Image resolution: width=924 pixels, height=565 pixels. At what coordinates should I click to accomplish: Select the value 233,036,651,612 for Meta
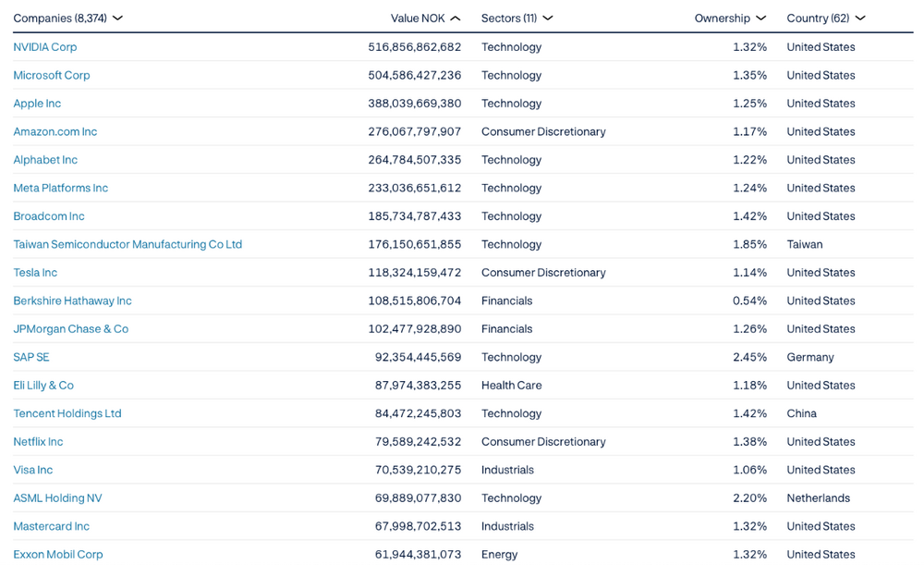pyautogui.click(x=414, y=188)
